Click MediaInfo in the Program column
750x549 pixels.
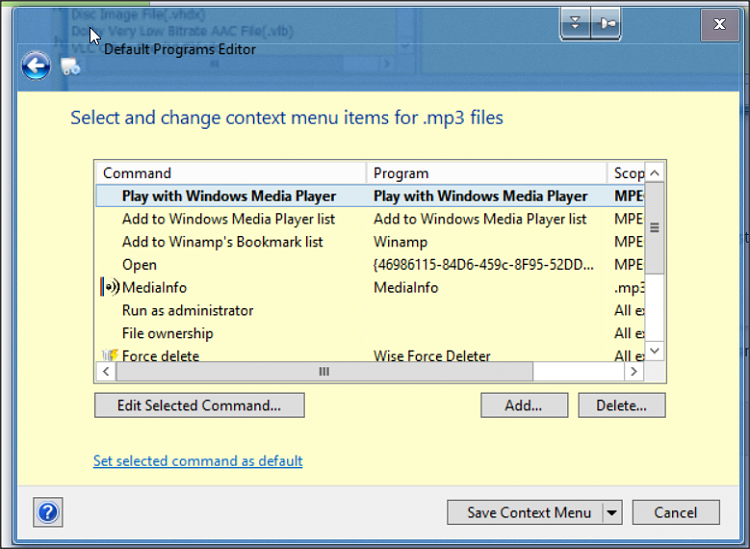pyautogui.click(x=406, y=287)
